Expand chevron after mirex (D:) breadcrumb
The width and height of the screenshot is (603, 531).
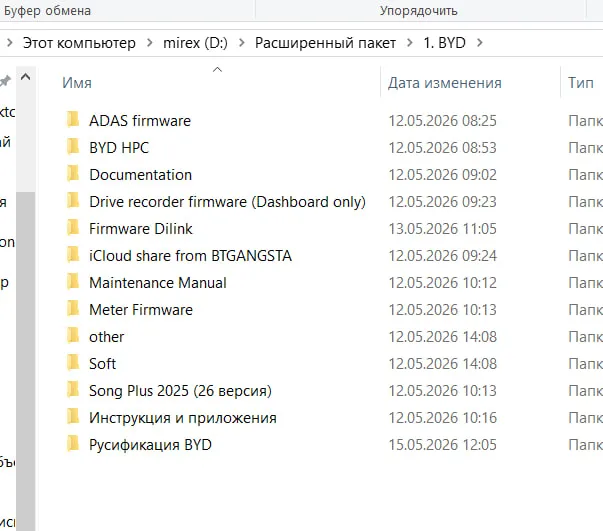[242, 43]
